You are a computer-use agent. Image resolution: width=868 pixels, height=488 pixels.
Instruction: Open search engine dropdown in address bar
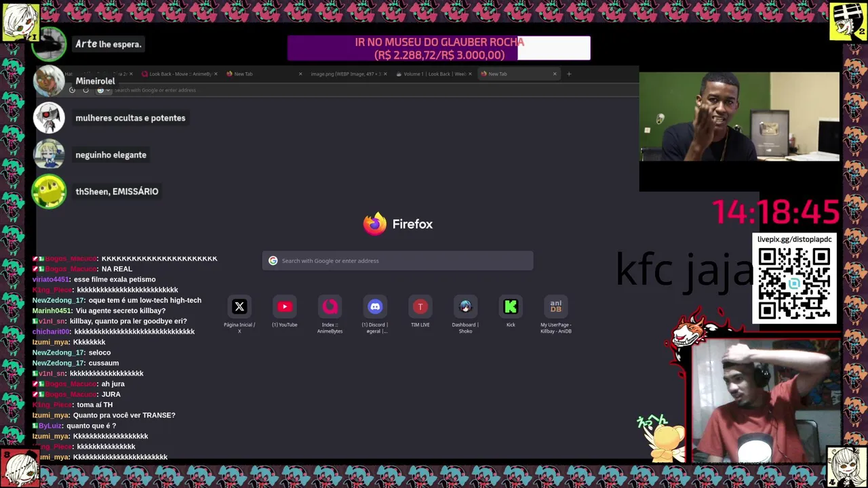click(x=102, y=90)
